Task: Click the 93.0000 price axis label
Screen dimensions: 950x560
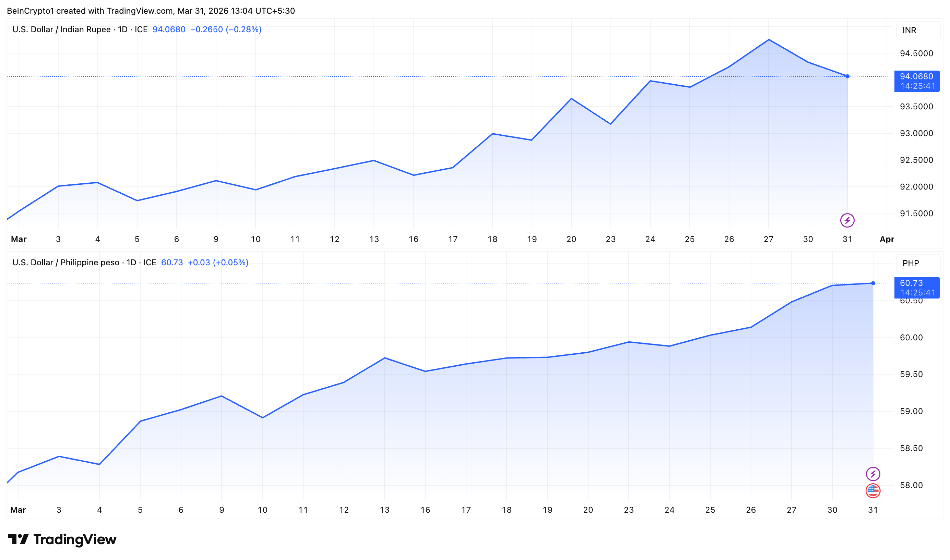Action: [x=916, y=133]
